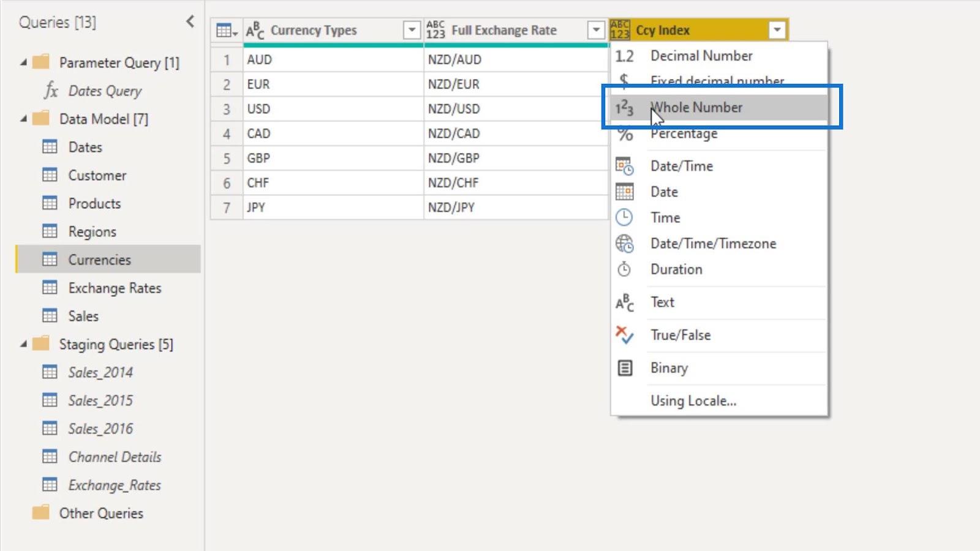Click the Duration stopwatch icon

(624, 269)
